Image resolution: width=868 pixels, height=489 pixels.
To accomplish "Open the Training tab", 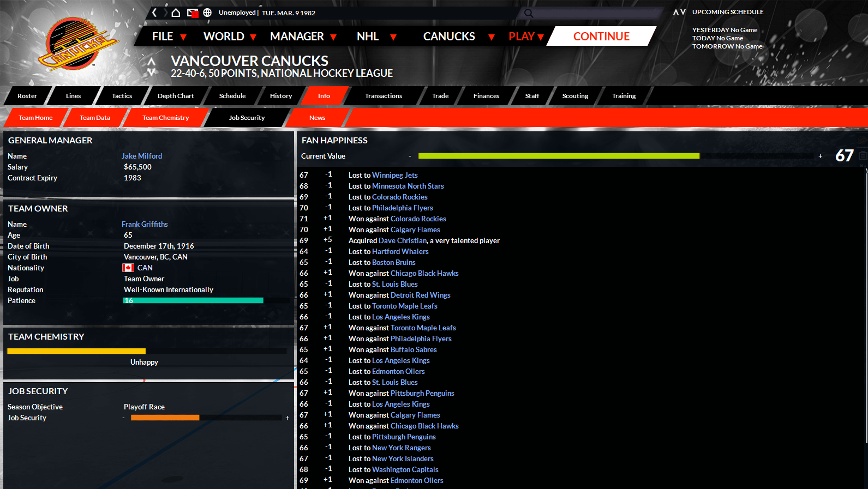I will (x=624, y=96).
